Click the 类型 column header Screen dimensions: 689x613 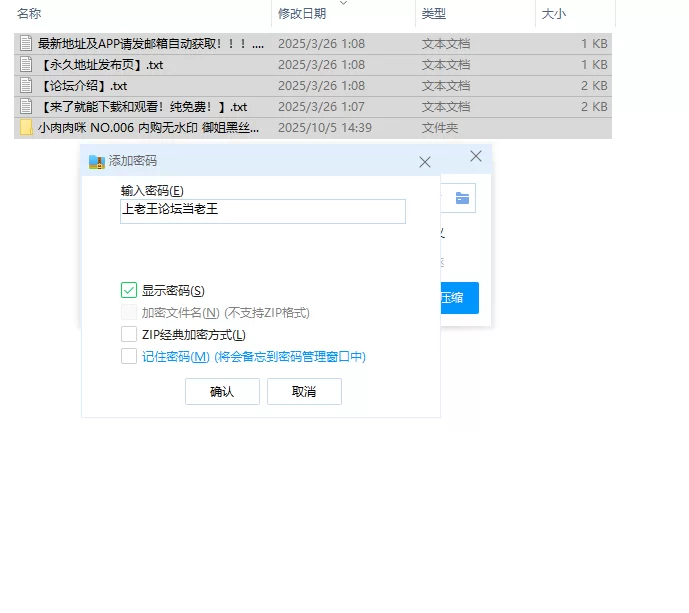click(x=434, y=14)
